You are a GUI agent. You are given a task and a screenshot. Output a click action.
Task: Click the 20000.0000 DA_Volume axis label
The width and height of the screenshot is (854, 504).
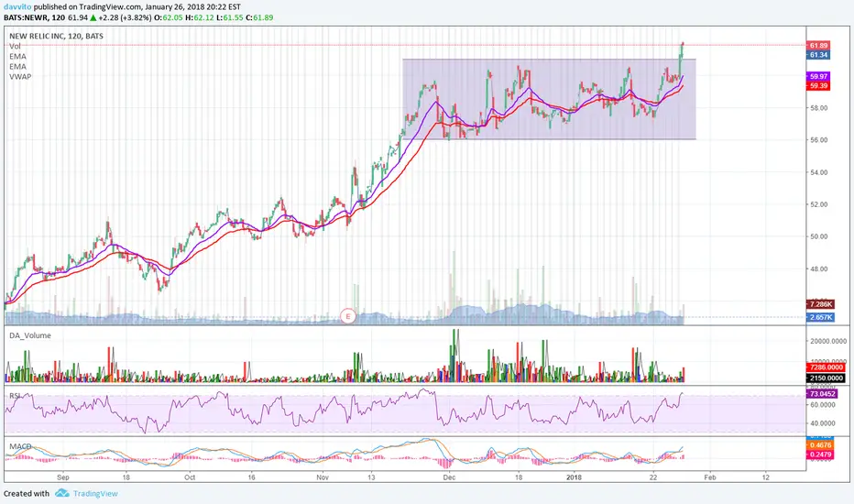[827, 341]
